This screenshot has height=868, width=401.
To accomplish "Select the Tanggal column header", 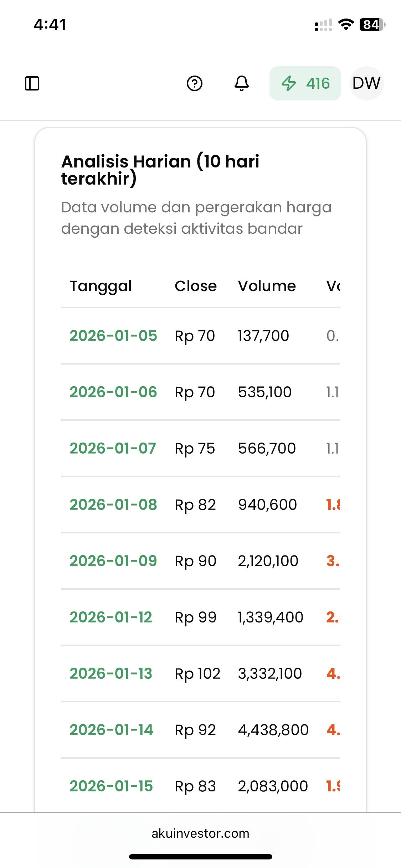I will point(101,286).
